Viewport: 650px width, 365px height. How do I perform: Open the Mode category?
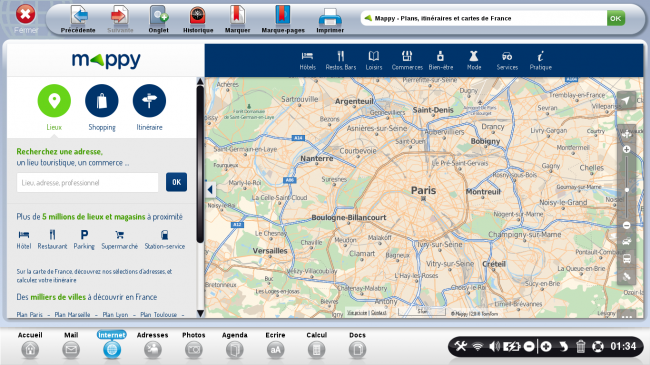(x=474, y=61)
